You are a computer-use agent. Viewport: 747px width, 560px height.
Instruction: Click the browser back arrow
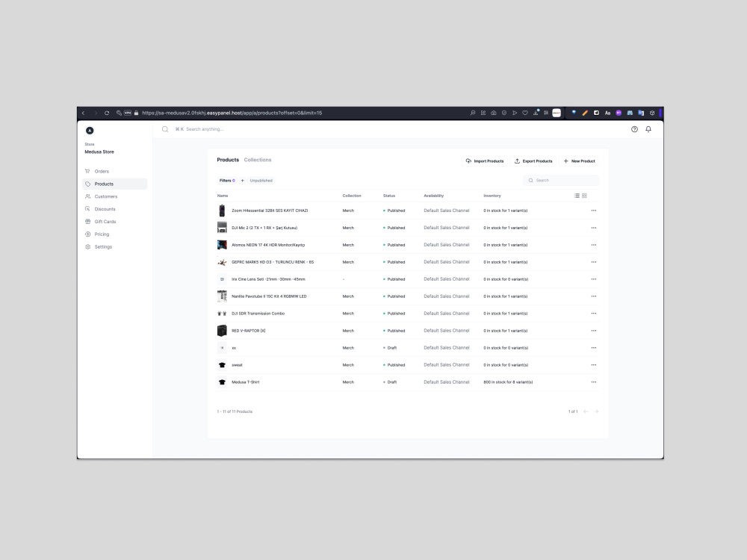coord(84,113)
